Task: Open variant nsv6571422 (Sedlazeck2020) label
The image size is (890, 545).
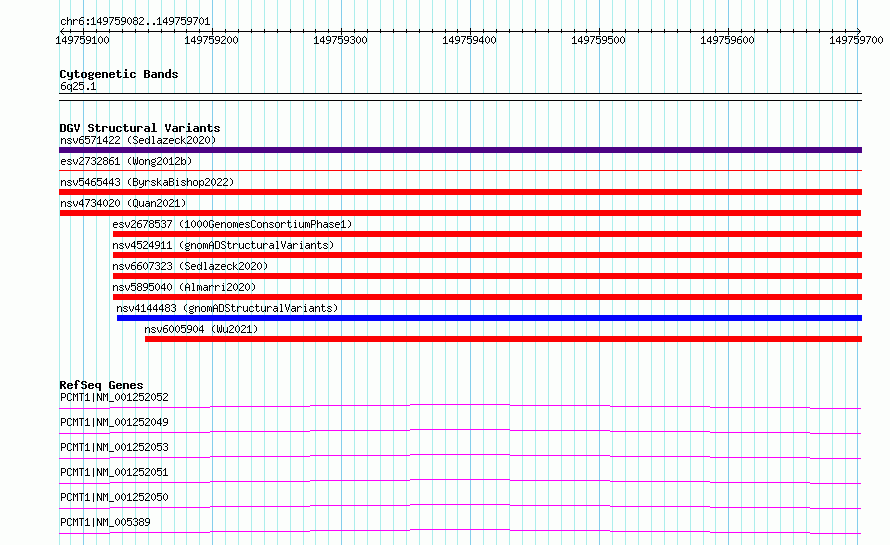Action: click(x=138, y=140)
